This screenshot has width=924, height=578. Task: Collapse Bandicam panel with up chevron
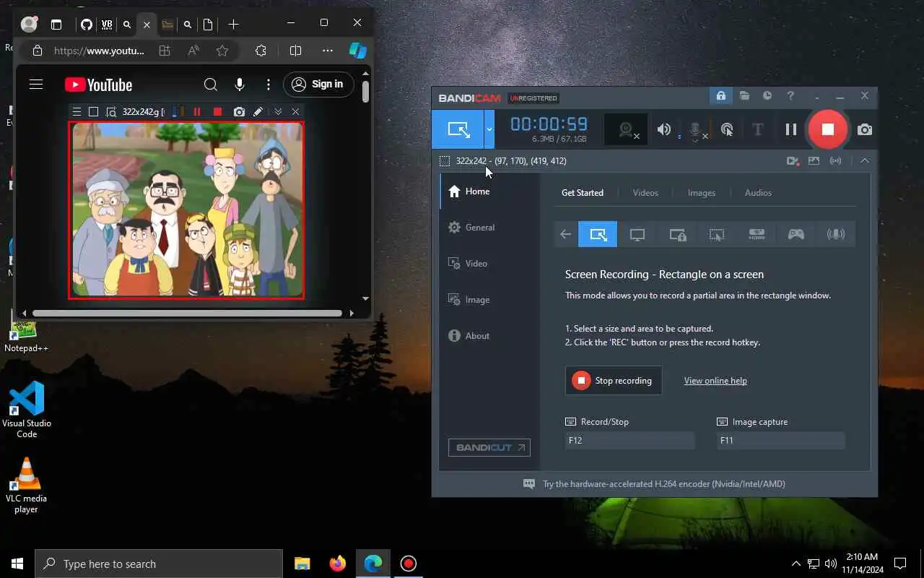click(x=865, y=161)
